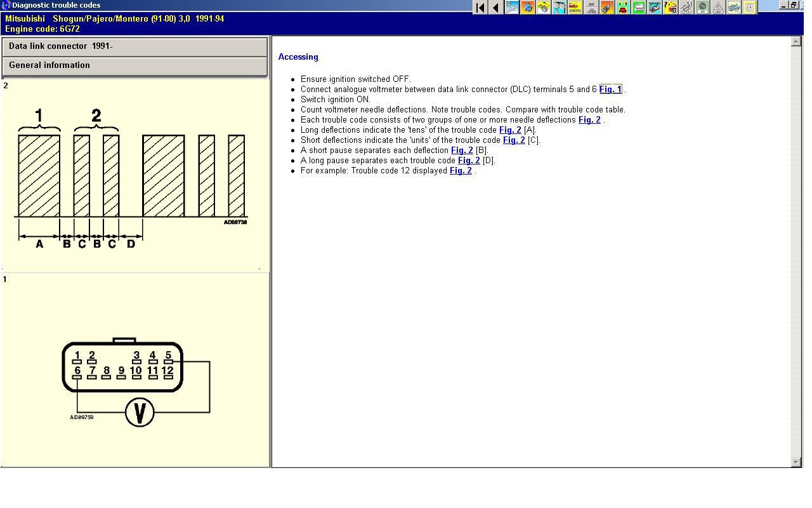
Task: Open the yellow brake disc icon
Action: point(544,8)
